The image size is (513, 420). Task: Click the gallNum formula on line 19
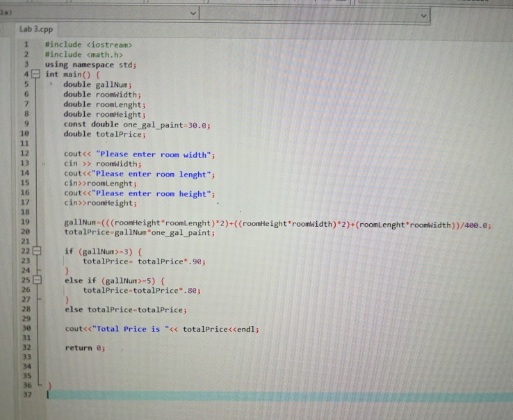click(x=277, y=224)
